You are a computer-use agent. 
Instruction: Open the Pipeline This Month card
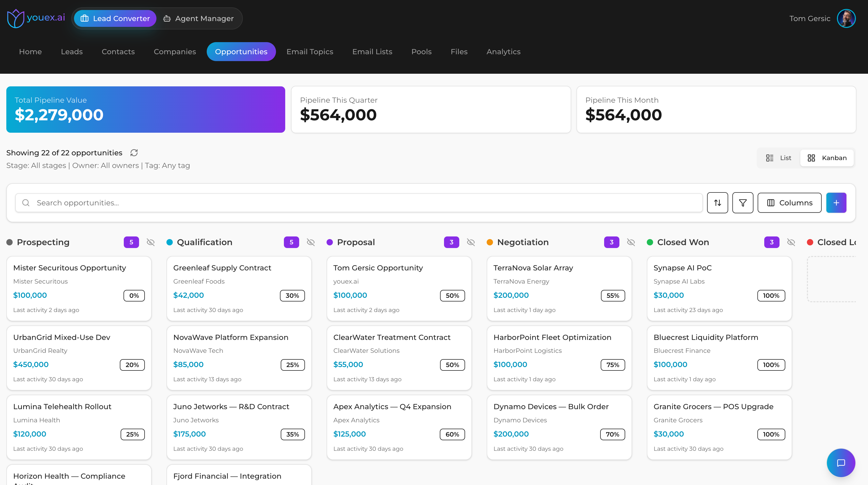pyautogui.click(x=716, y=110)
